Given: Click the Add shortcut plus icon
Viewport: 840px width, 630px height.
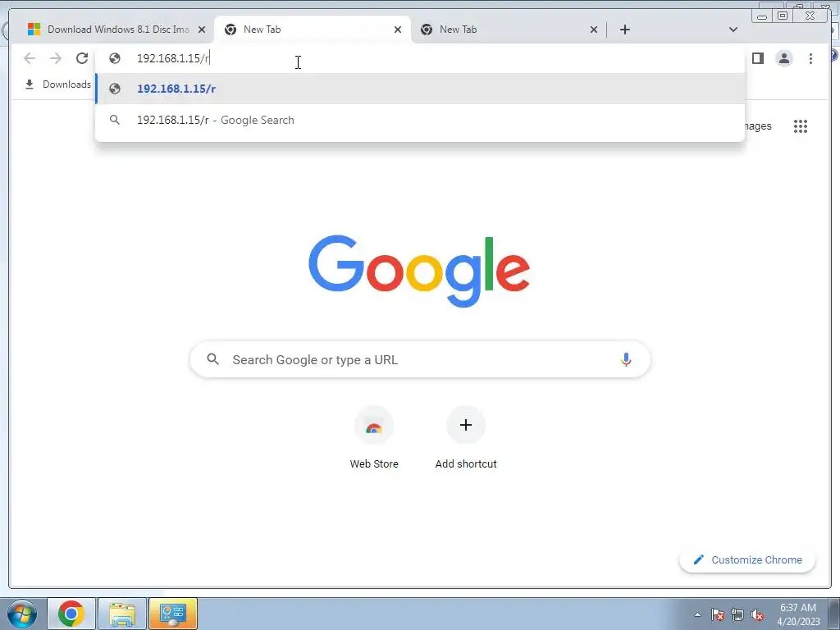Looking at the screenshot, I should (466, 426).
